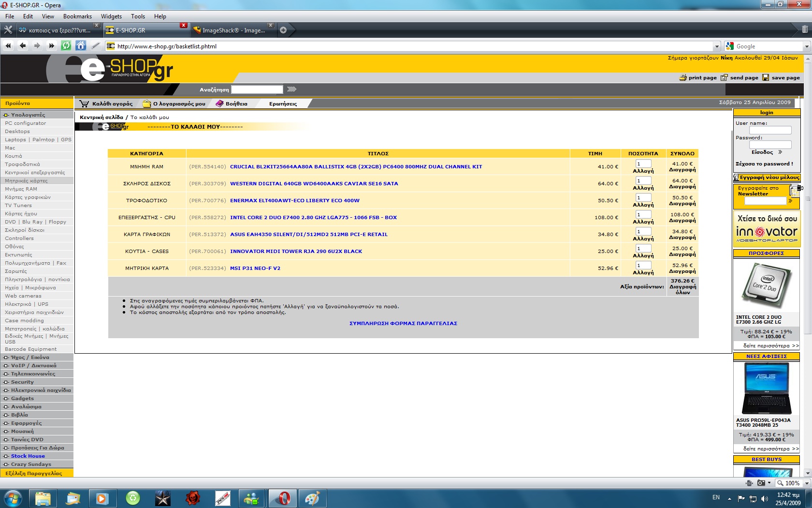Open PC configurator sidebar link
Screen dimensions: 812x508
[25, 123]
